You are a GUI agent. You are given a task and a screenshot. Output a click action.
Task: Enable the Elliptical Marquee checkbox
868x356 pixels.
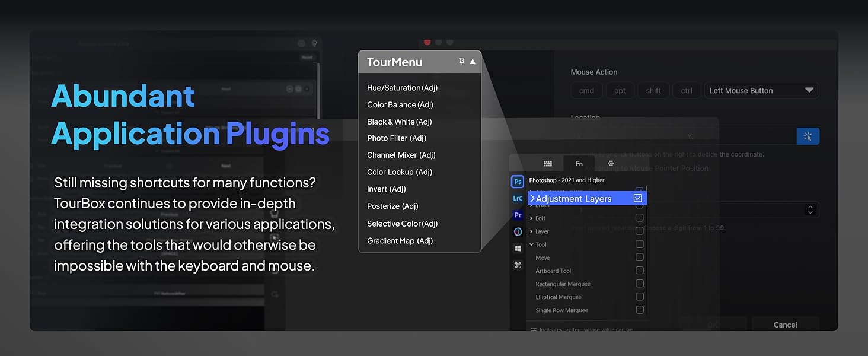pyautogui.click(x=639, y=297)
